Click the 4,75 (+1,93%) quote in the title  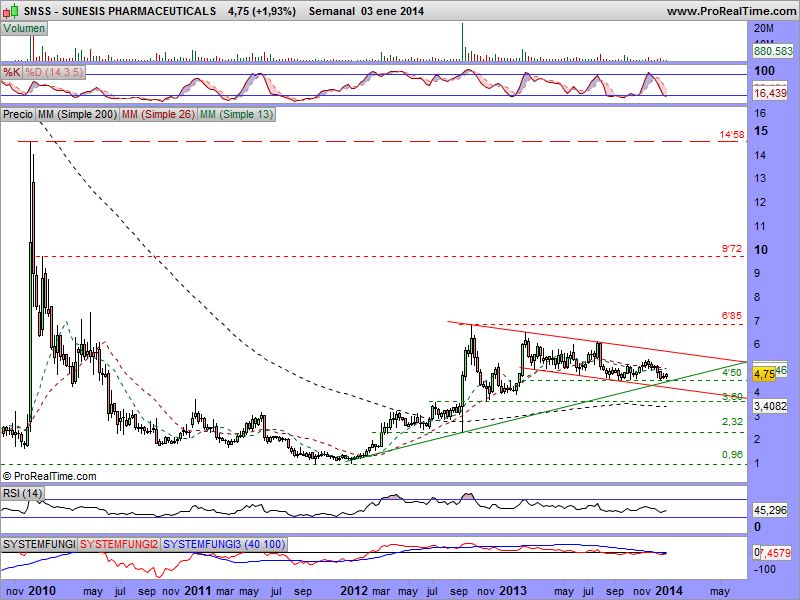click(262, 11)
